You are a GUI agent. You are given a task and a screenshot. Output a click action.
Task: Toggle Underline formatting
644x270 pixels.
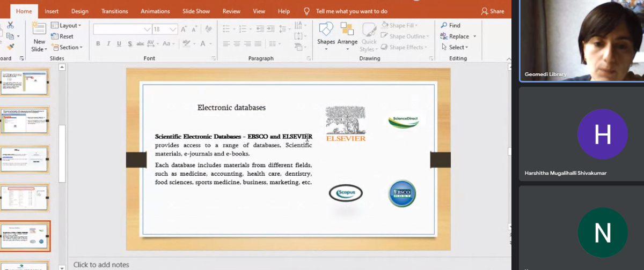pos(119,44)
